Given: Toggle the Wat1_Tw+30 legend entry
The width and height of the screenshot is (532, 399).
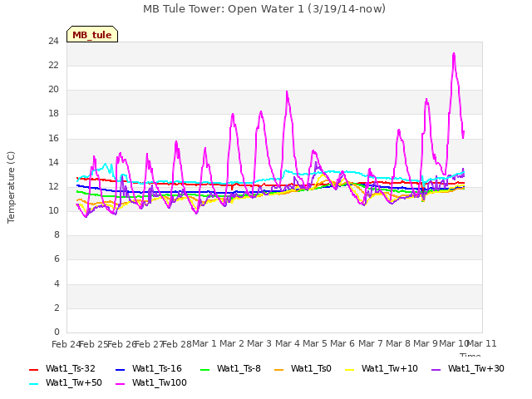Looking at the screenshot, I should 468,368.
